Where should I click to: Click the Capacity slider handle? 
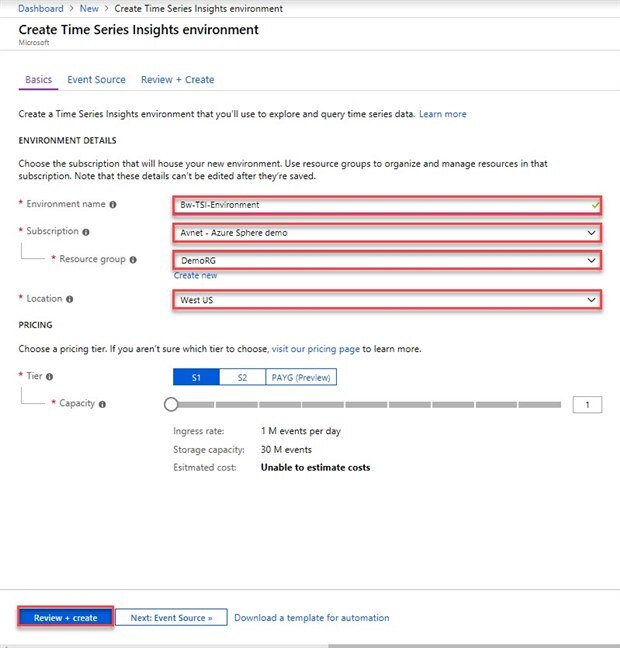pyautogui.click(x=171, y=404)
